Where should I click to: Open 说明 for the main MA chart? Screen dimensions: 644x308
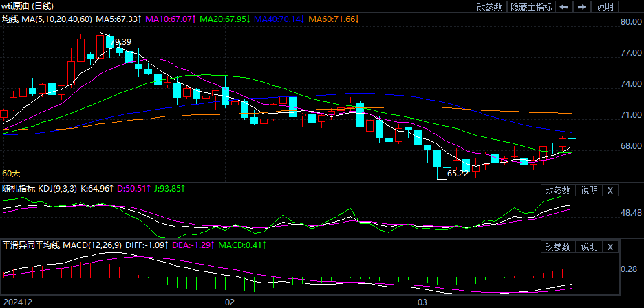click(x=605, y=7)
